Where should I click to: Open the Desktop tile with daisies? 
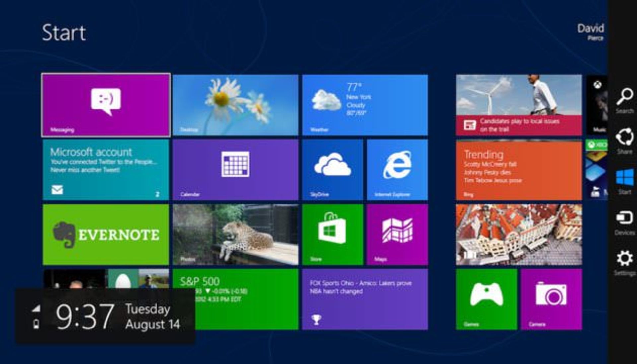pyautogui.click(x=235, y=105)
